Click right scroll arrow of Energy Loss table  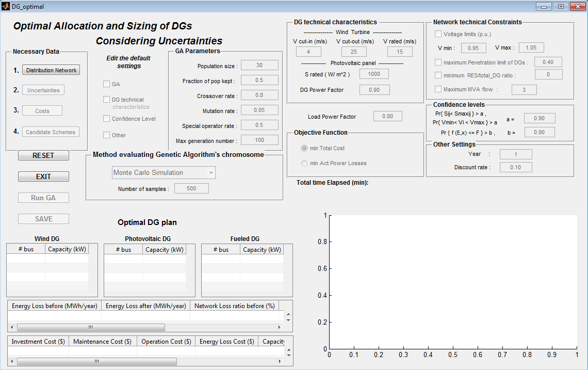coord(280,328)
